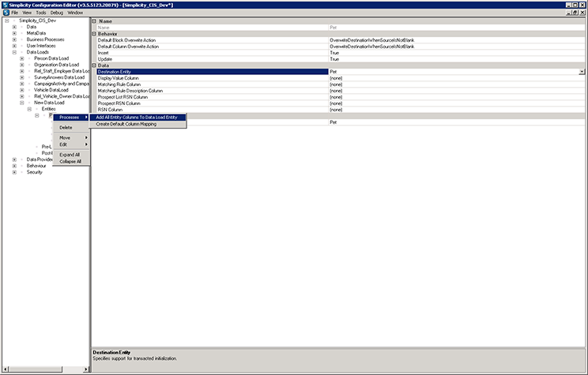Select the RSN Column property row
Screen dimensions: 588x375
(x=213, y=110)
